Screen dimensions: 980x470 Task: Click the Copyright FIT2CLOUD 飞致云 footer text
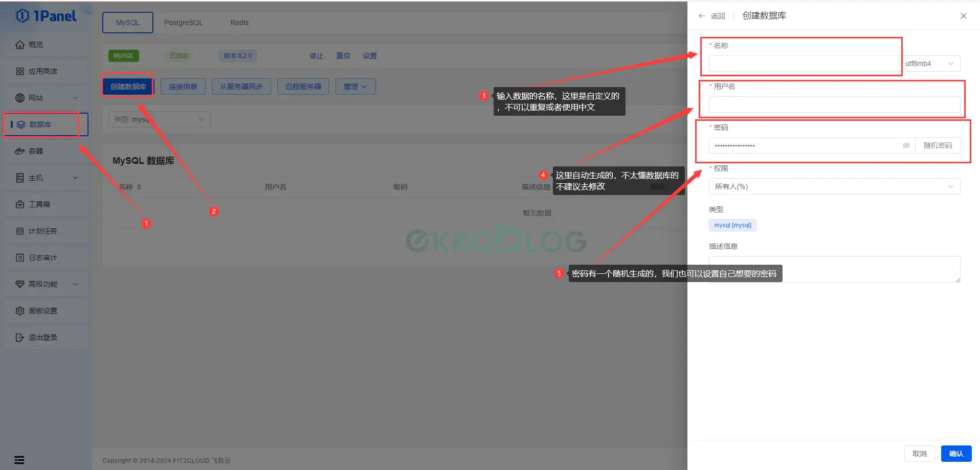coord(166,460)
